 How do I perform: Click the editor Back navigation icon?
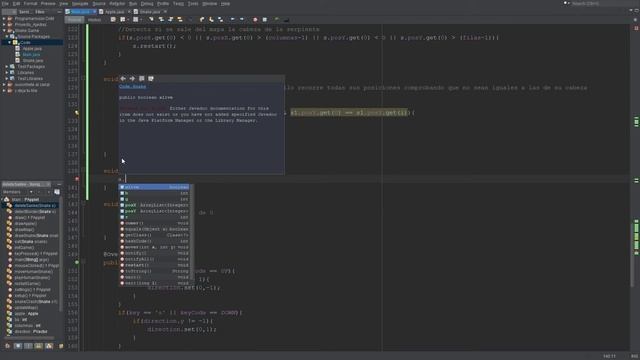tap(122, 20)
